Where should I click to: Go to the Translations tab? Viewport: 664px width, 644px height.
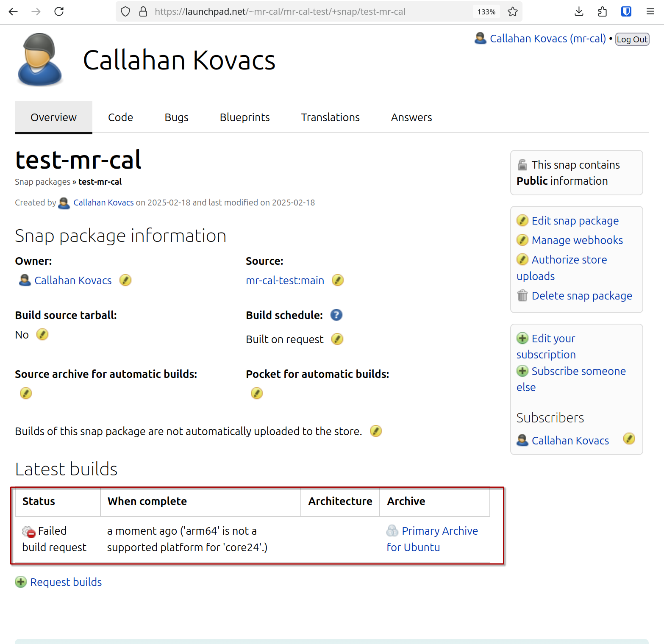pos(330,117)
